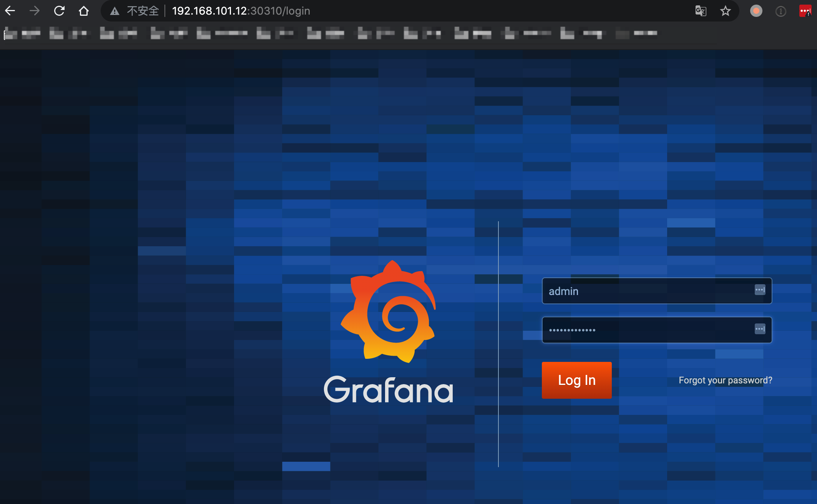The width and height of the screenshot is (817, 504).
Task: Open the Google Translate page icon
Action: [x=701, y=11]
